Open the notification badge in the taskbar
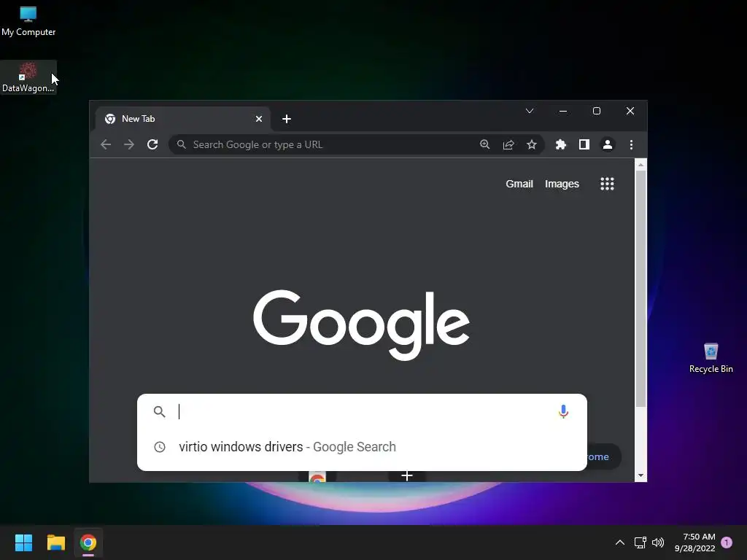The height and width of the screenshot is (560, 747). pyautogui.click(x=727, y=542)
